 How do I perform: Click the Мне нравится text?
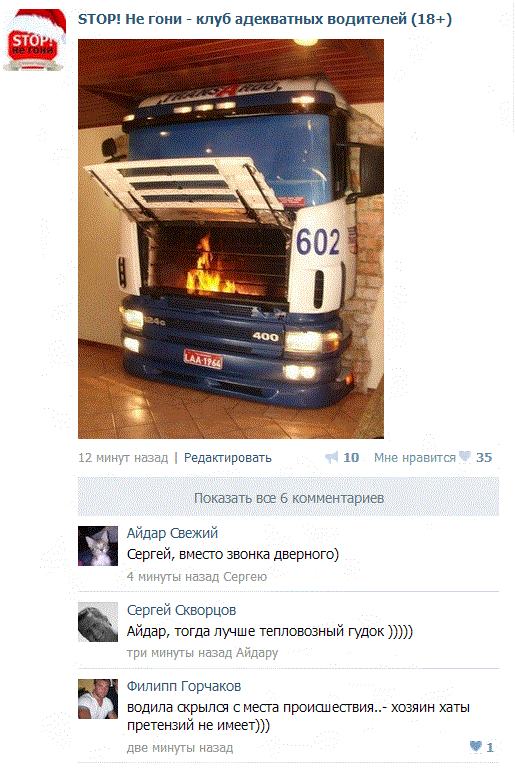(415, 458)
